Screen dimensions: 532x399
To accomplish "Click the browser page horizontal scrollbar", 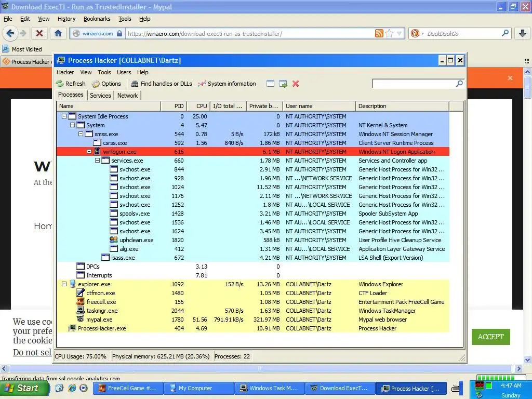I will point(260,368).
